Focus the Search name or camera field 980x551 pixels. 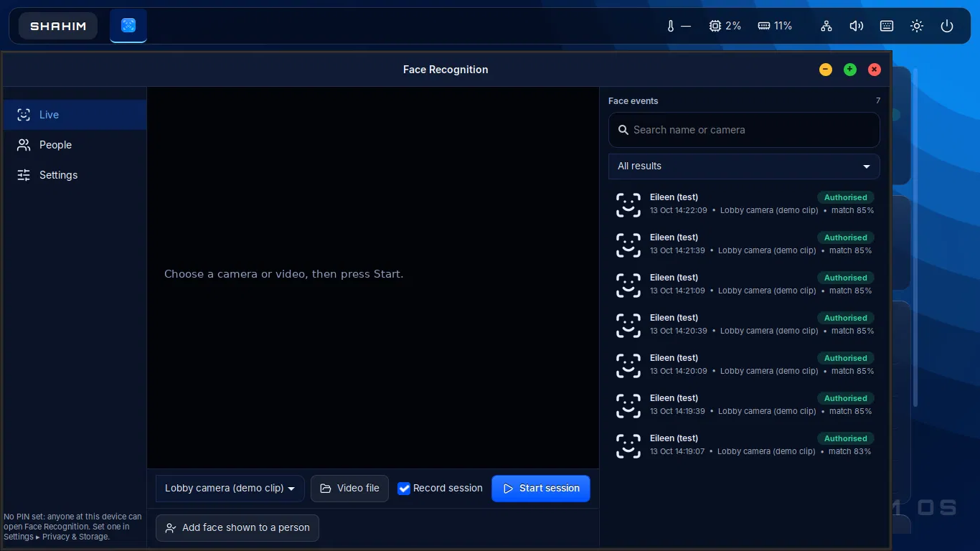[x=744, y=130]
